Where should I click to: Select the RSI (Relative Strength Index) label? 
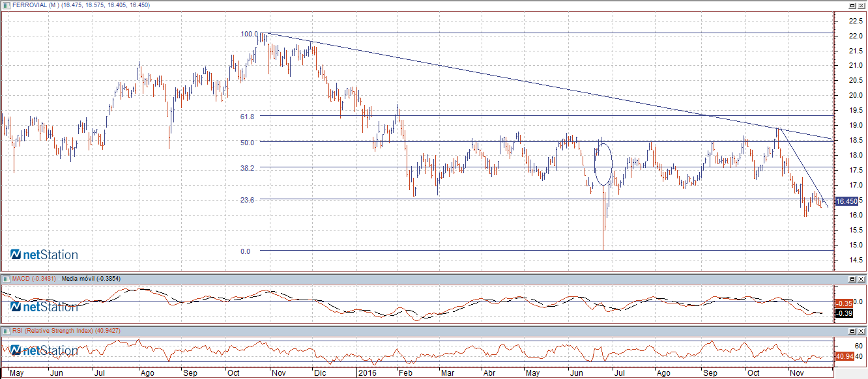[52, 331]
